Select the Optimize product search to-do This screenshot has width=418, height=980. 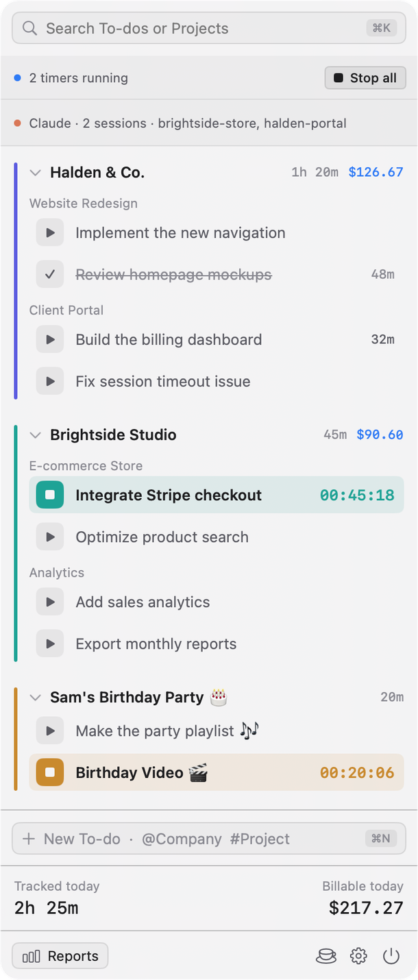click(x=162, y=537)
